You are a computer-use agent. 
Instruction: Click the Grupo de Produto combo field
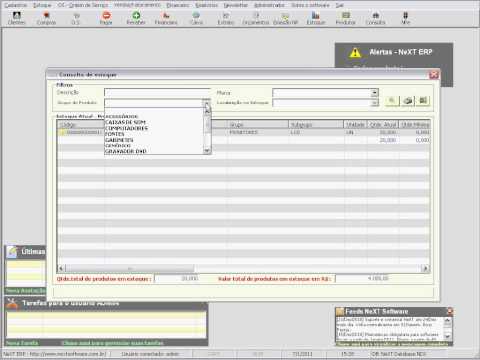click(154, 103)
